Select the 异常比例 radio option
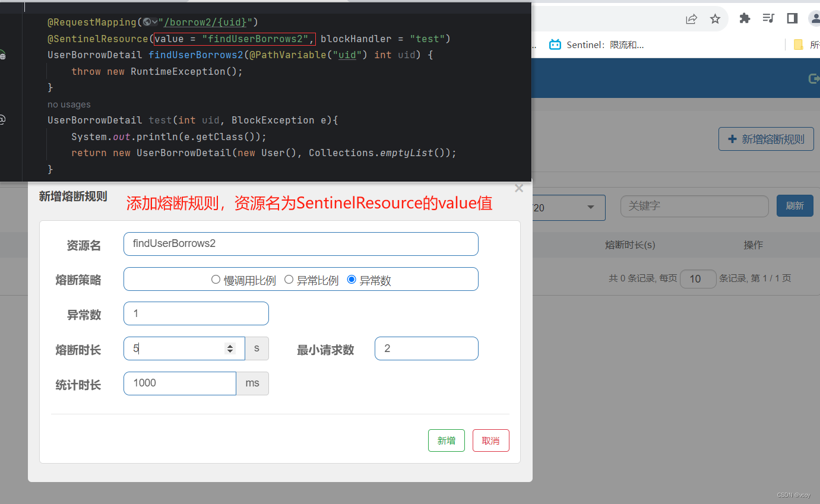The image size is (820, 504). [289, 280]
